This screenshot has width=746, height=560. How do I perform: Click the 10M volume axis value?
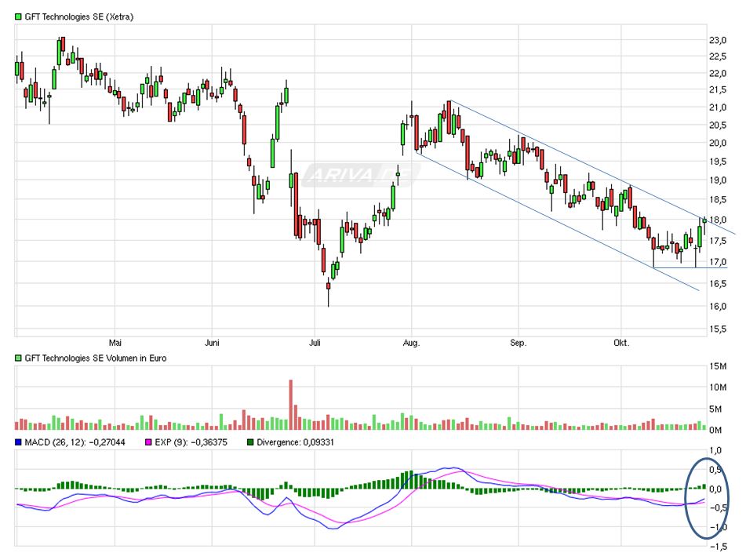click(718, 387)
